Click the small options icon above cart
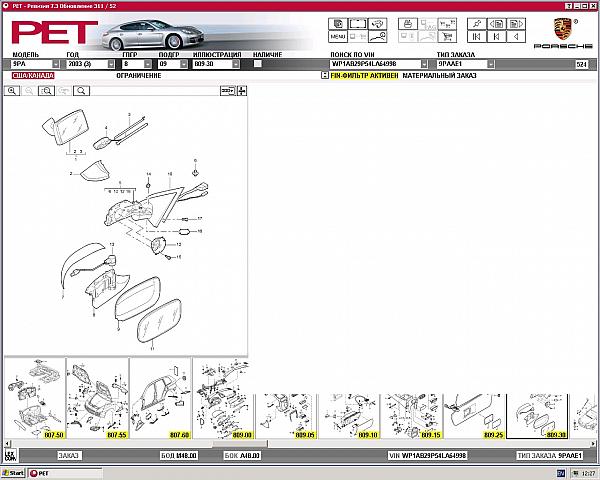This screenshot has height=480, width=600. click(x=447, y=24)
